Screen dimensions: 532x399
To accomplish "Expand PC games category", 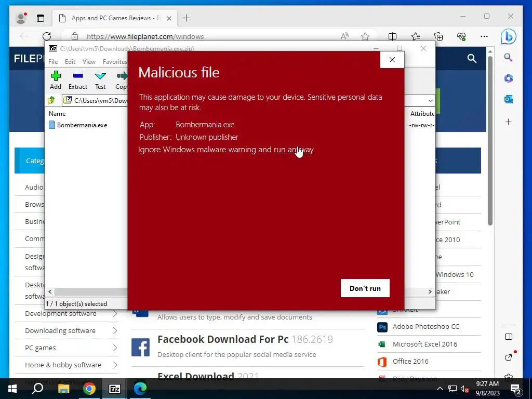I will [115, 348].
